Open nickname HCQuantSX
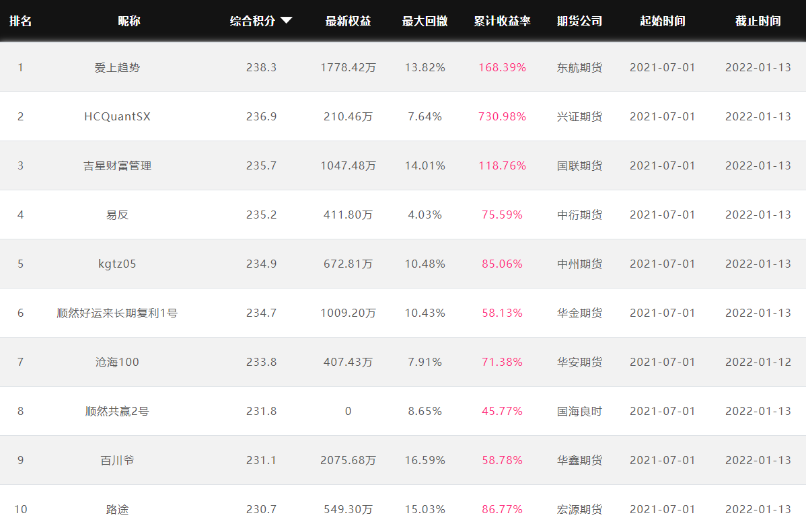This screenshot has width=806, height=532. coord(117,116)
